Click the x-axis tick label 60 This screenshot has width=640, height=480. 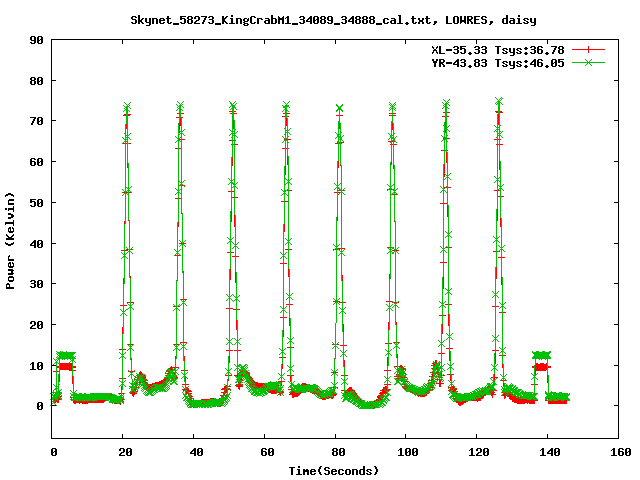[x=267, y=452]
